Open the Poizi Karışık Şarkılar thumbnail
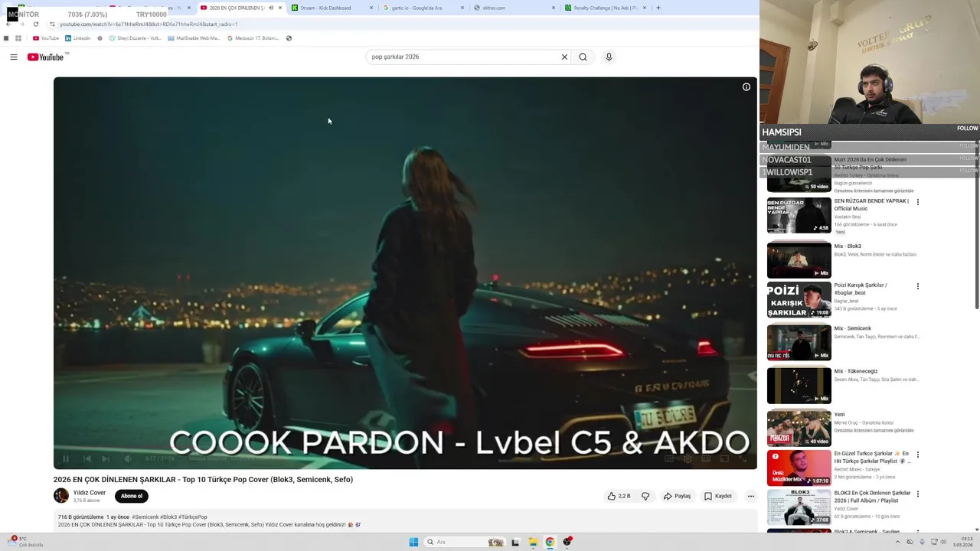The width and height of the screenshot is (980, 551). (799, 299)
